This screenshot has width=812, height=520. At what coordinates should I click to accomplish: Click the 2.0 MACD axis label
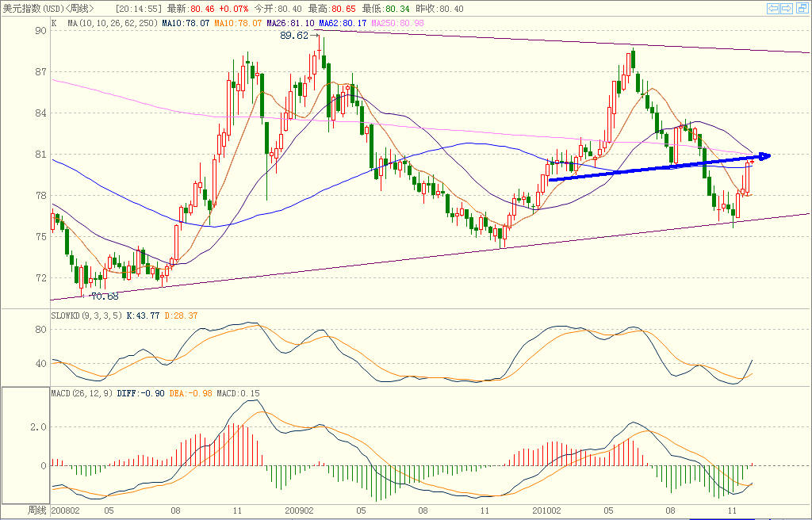click(39, 427)
